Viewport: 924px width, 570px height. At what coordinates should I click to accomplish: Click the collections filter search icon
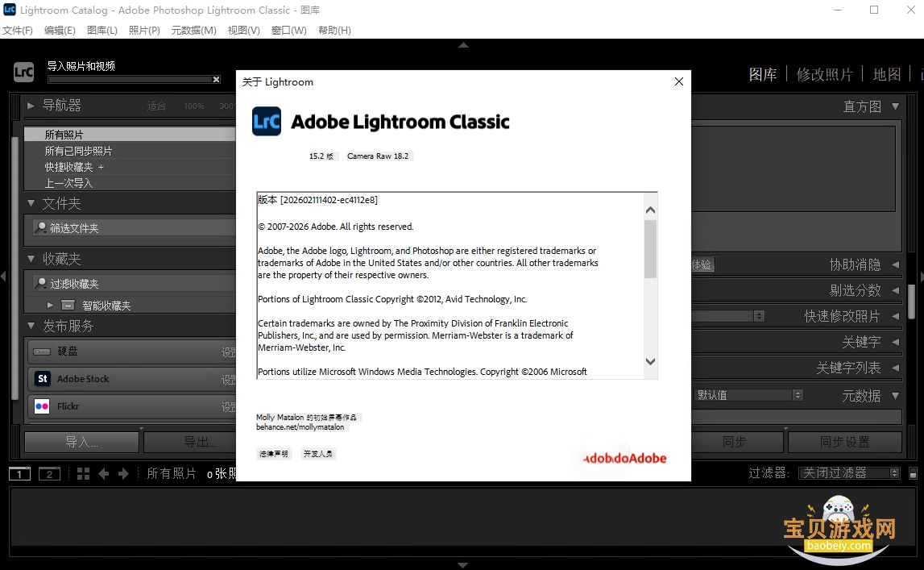click(40, 284)
